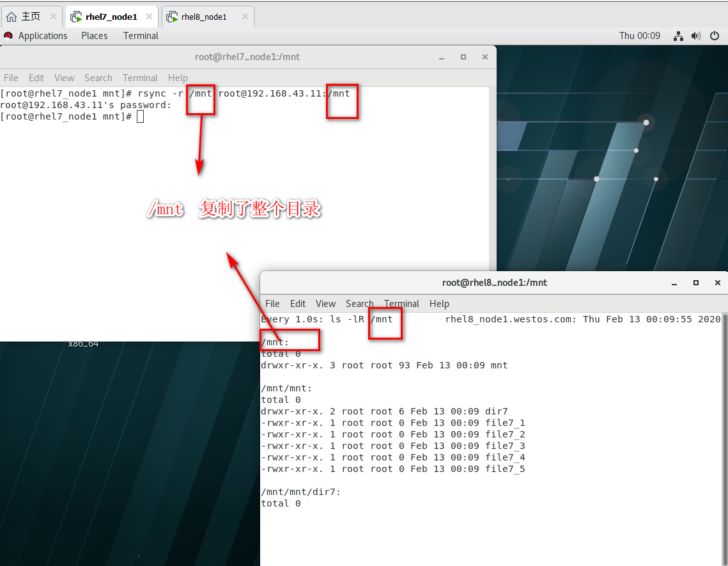Minimize the root@rhel8_node1:/mnt terminal window
Screen dimensions: 728x566
[x=674, y=283]
